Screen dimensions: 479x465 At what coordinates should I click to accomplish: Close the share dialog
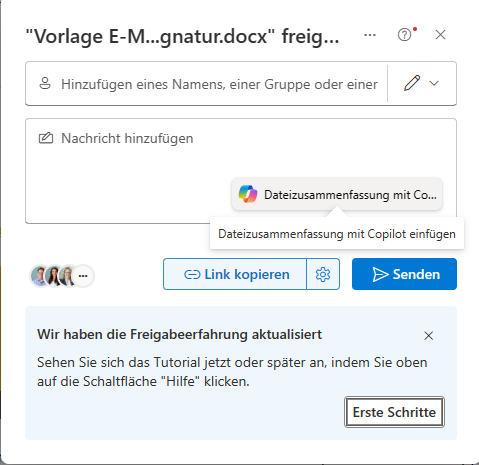[x=440, y=35]
